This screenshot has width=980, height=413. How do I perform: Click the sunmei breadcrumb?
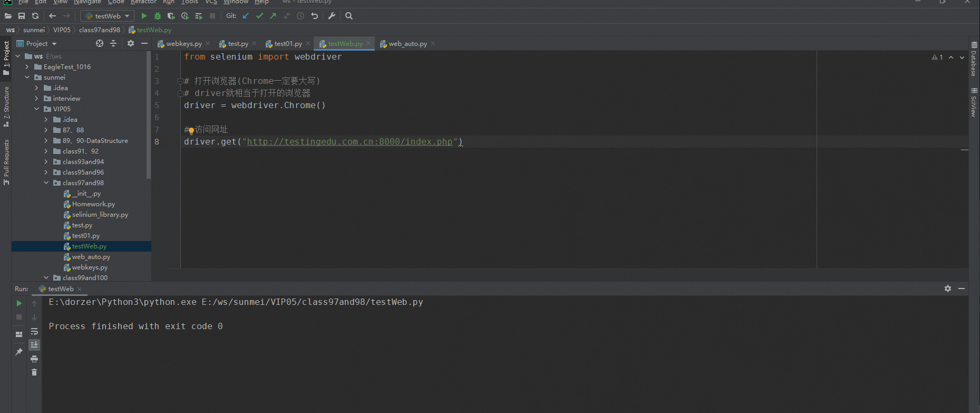[34, 30]
